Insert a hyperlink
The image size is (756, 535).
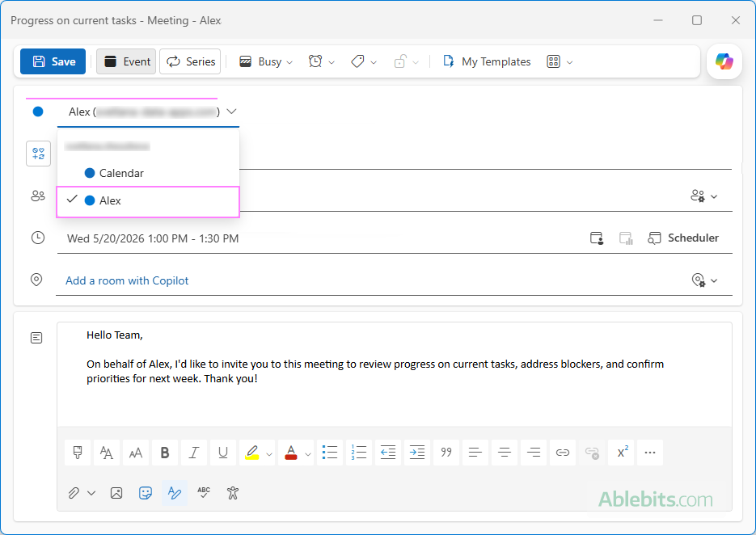click(x=563, y=452)
